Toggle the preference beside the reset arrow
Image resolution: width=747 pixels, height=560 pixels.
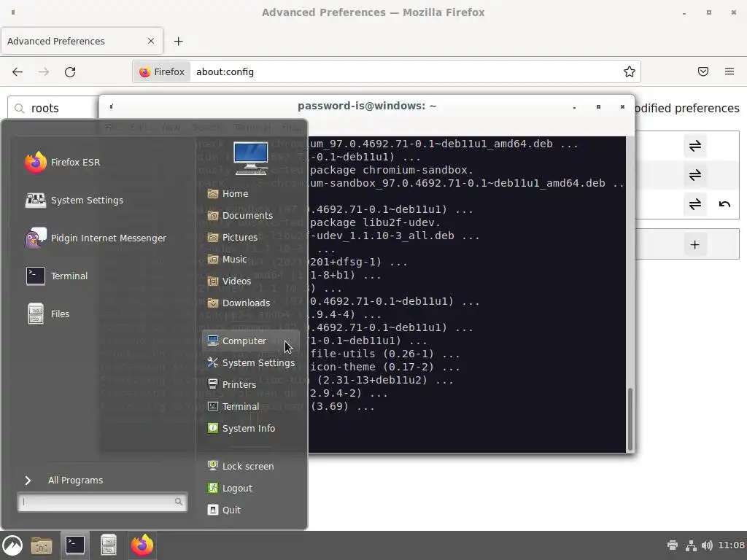695,204
